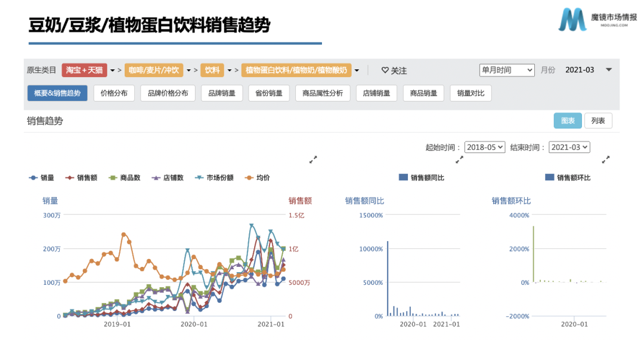
Task: Open the 月份 2021-03 dropdown arrow
Action: pyautogui.click(x=609, y=70)
